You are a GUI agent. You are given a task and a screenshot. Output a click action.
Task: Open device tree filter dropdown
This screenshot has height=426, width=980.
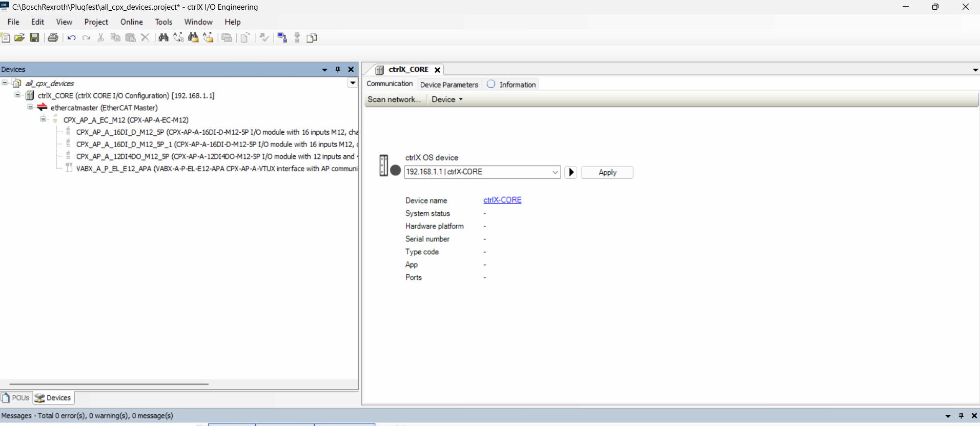coord(353,83)
